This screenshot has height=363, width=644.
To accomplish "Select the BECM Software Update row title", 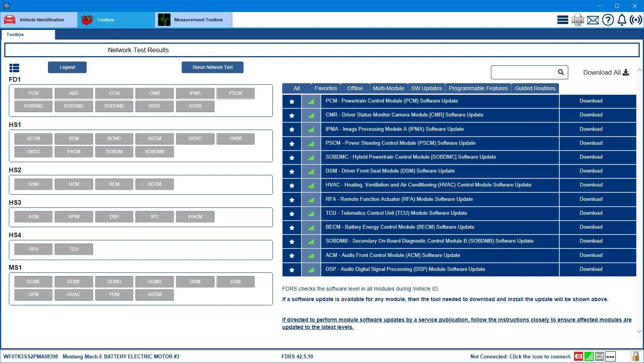I will click(400, 227).
